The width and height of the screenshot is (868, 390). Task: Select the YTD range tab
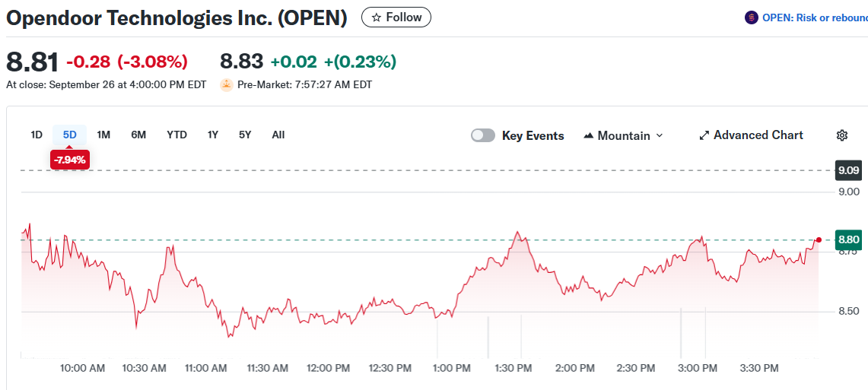pos(177,135)
